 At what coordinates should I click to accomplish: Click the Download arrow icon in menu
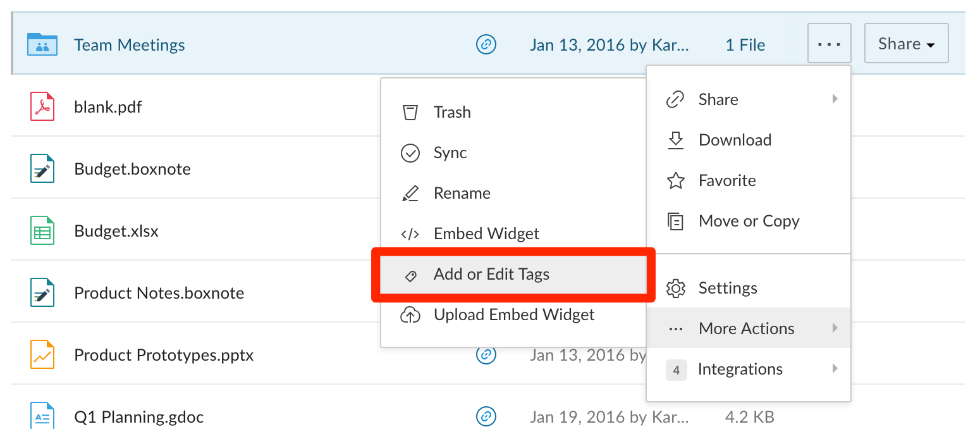click(x=676, y=140)
